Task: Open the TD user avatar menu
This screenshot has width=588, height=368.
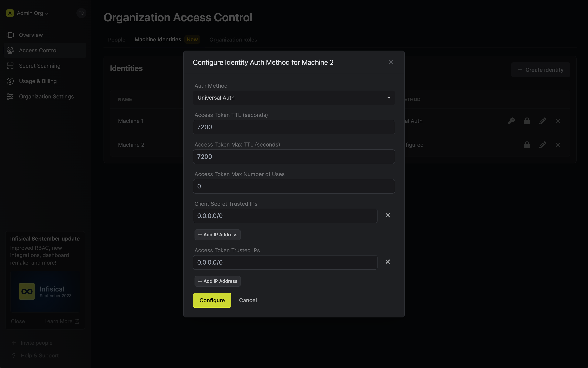Action: point(81,13)
